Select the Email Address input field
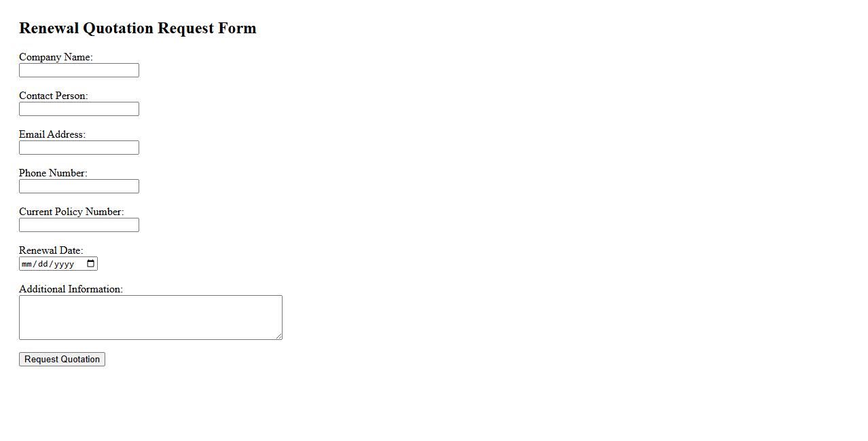This screenshot has height=441, width=868. click(79, 148)
